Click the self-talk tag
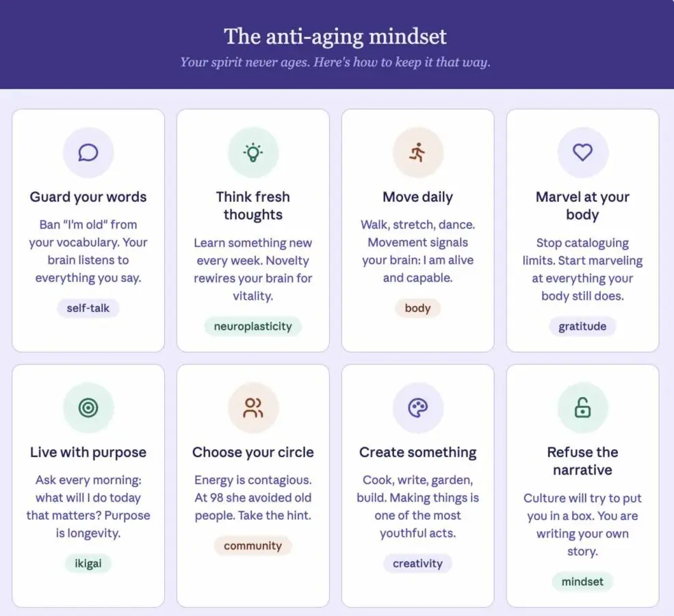This screenshot has height=616, width=674. 88,308
